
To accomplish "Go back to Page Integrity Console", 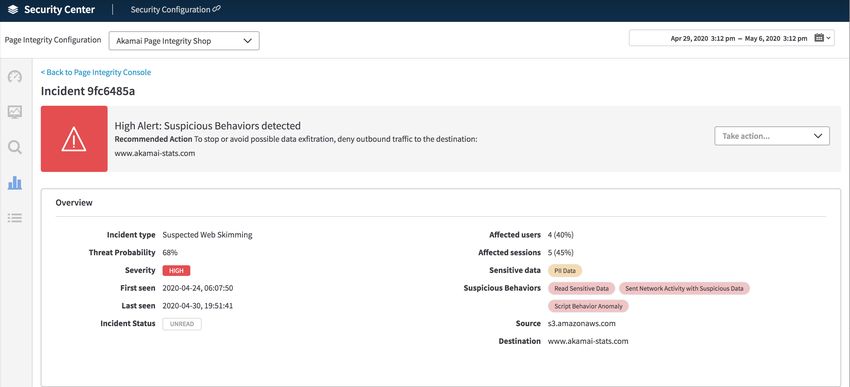I will point(96,72).
